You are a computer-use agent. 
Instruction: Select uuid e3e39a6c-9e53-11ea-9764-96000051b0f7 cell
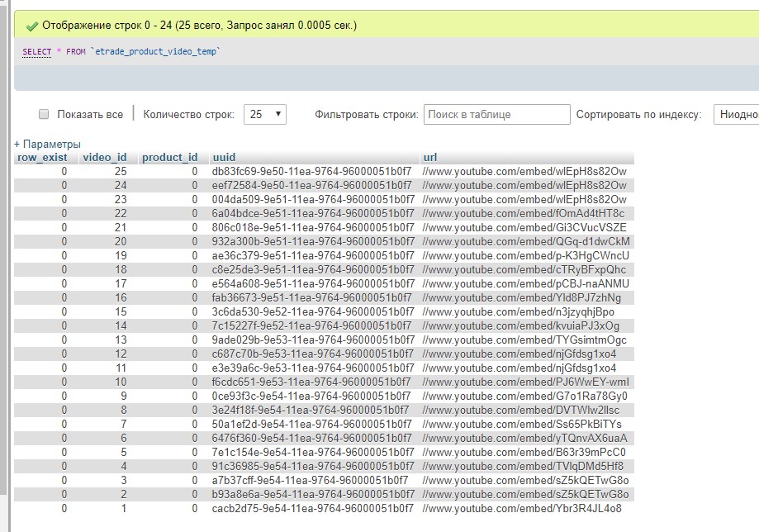(313, 368)
